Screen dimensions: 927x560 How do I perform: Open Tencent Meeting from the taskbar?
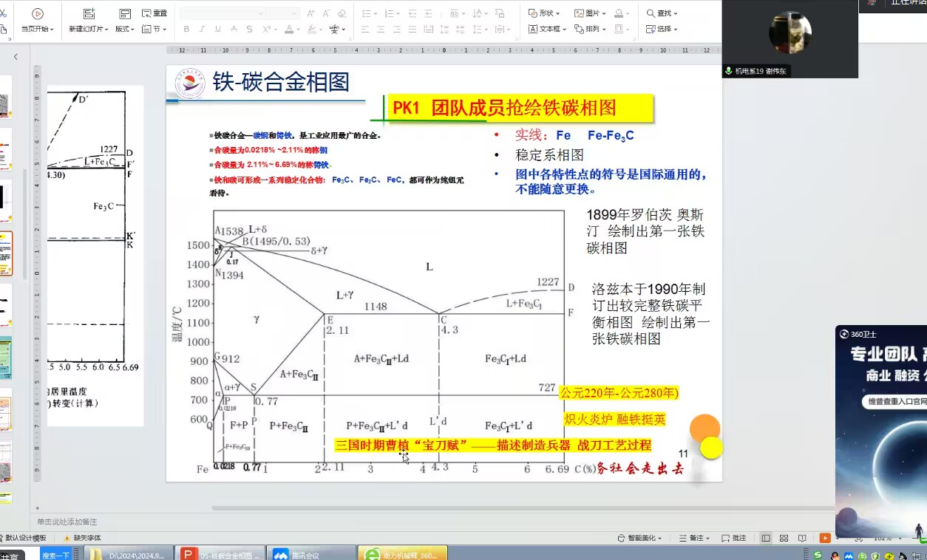310,554
